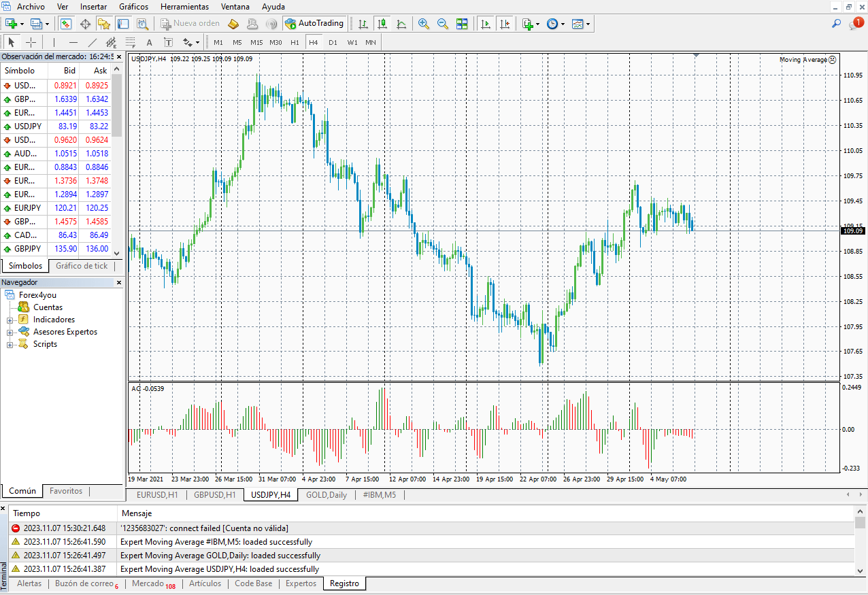Switch timeframe to D1
Viewport: 868px width, 595px height.
click(333, 42)
